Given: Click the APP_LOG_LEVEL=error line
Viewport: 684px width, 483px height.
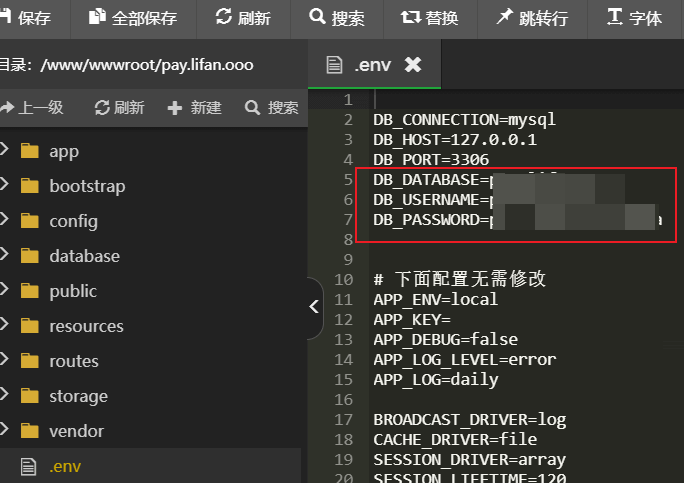Looking at the screenshot, I should coord(465,360).
